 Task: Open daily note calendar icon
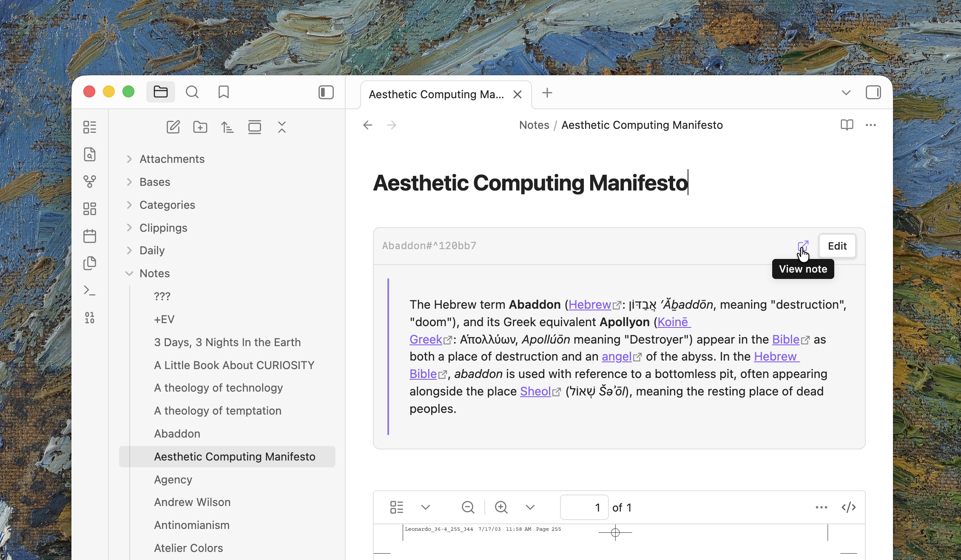(90, 236)
